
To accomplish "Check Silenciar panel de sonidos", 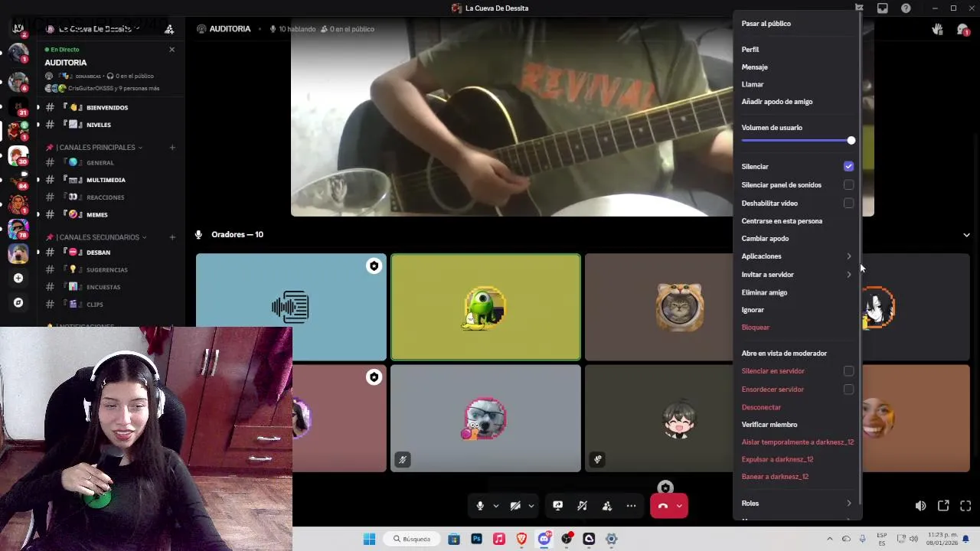I will click(x=848, y=184).
